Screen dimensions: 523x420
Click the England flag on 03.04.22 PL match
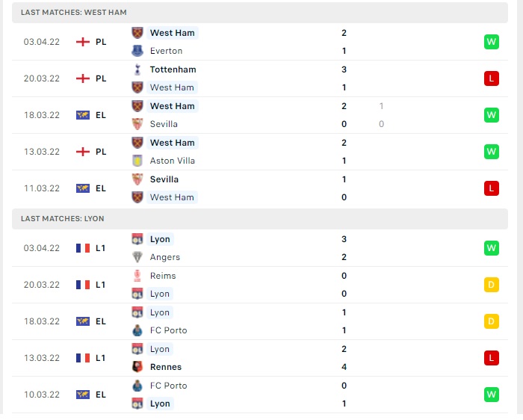pyautogui.click(x=83, y=42)
